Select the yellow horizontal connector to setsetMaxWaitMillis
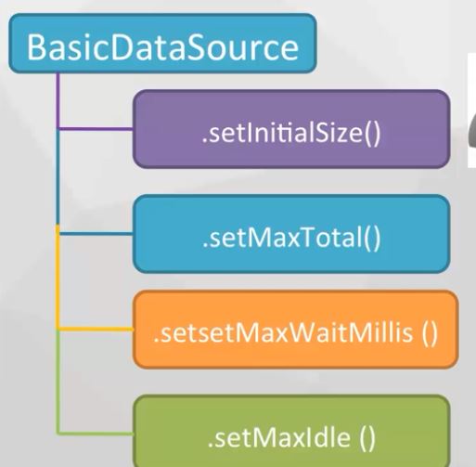 (96, 329)
